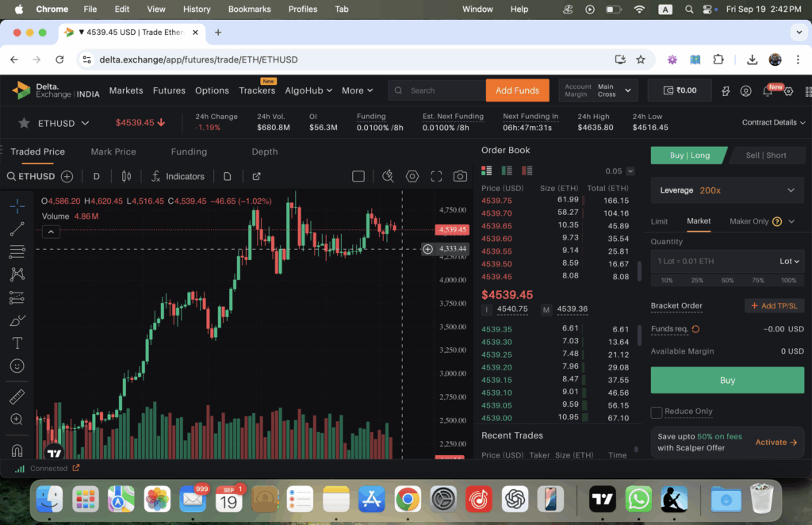Pop out the chart in new window
This screenshot has width=812, height=525.
coord(256,177)
